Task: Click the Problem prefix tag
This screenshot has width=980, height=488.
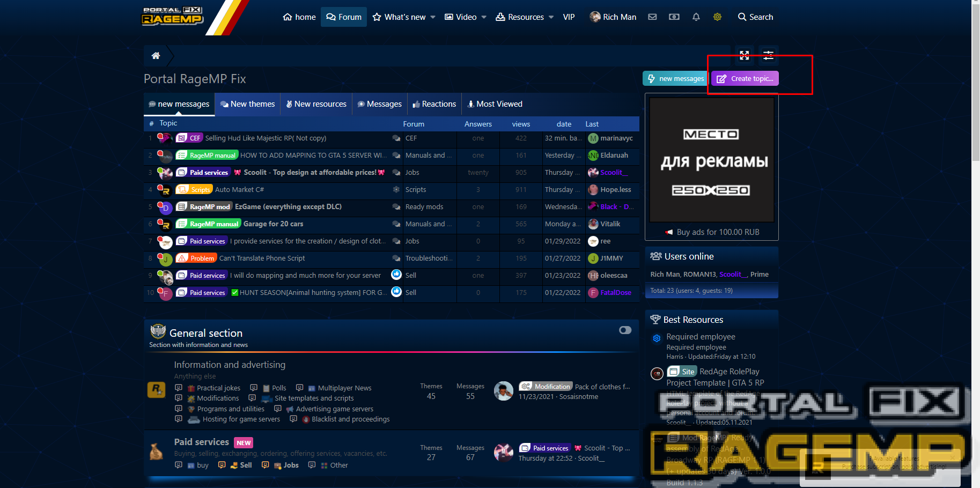Action: tap(197, 258)
